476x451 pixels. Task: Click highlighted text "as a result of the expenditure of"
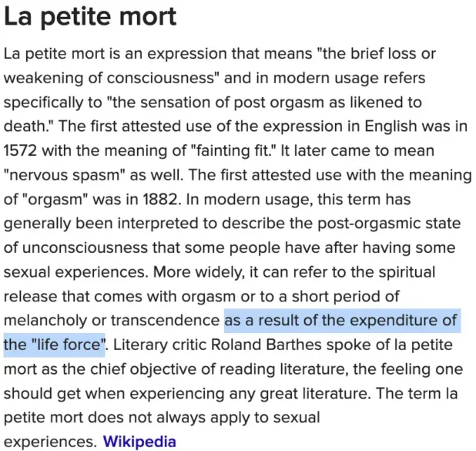point(341,321)
